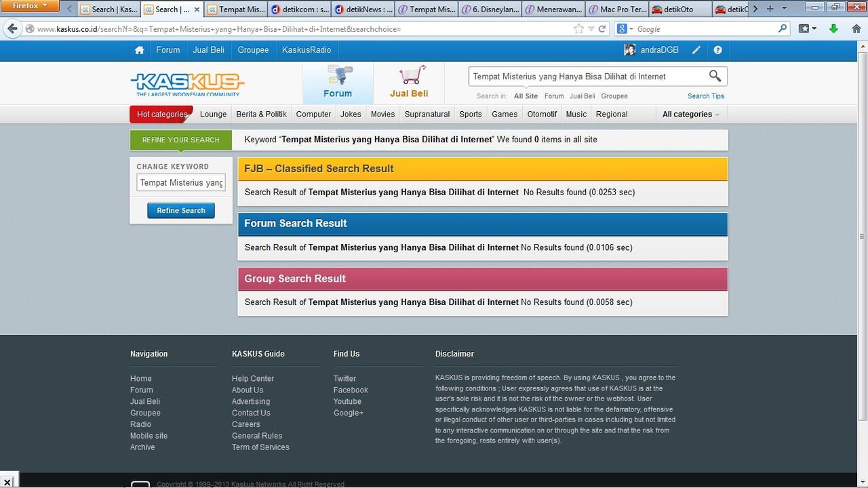The width and height of the screenshot is (868, 488).
Task: Switch to the detikcom tab
Action: [x=300, y=9]
